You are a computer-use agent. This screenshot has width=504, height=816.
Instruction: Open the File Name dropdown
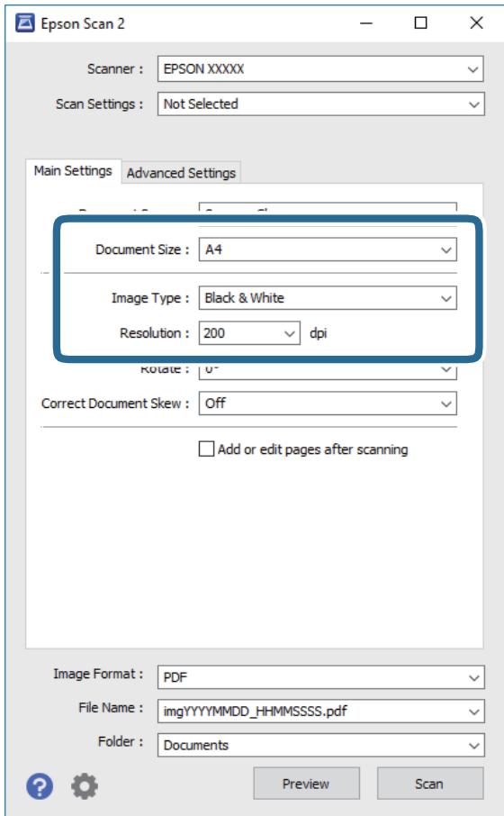320,711
